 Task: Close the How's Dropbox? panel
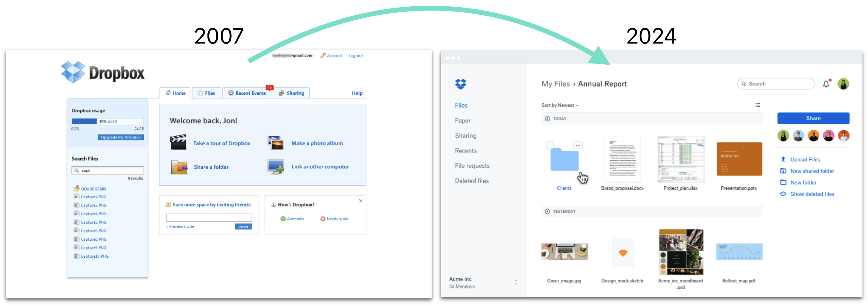coord(360,201)
